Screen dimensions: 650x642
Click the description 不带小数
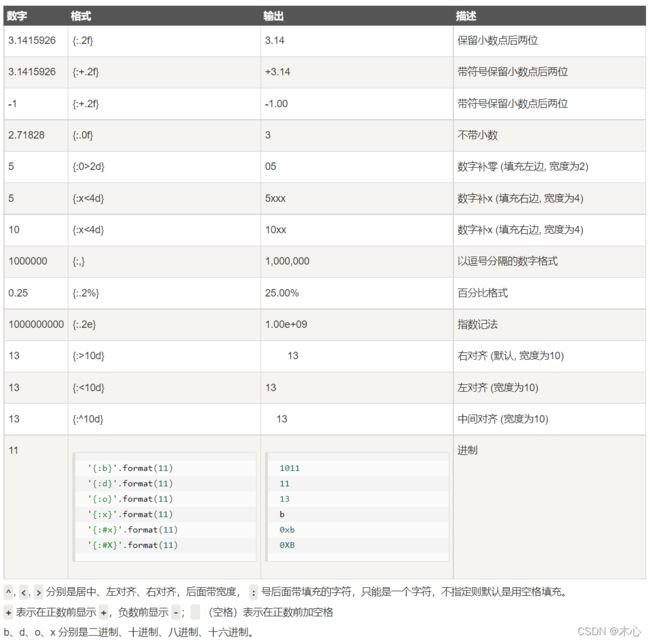click(x=477, y=135)
